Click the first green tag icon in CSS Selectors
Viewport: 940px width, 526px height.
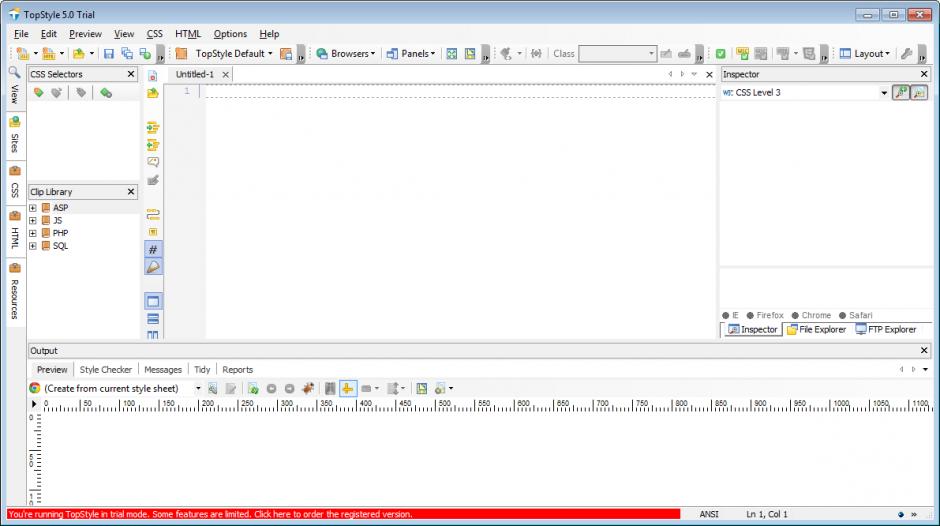tap(38, 93)
